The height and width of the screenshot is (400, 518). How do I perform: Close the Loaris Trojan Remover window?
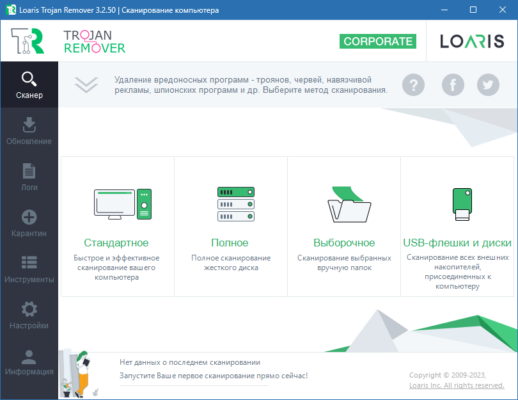tap(503, 10)
